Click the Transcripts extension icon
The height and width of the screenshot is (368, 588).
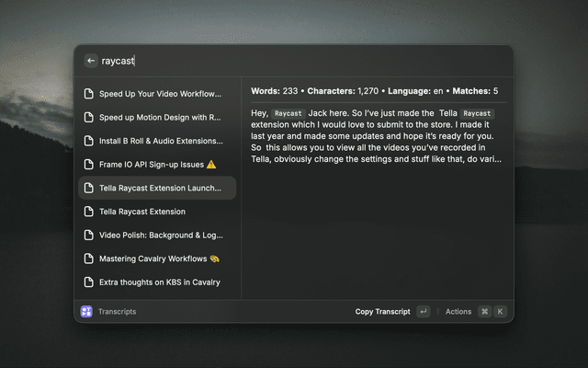point(86,312)
